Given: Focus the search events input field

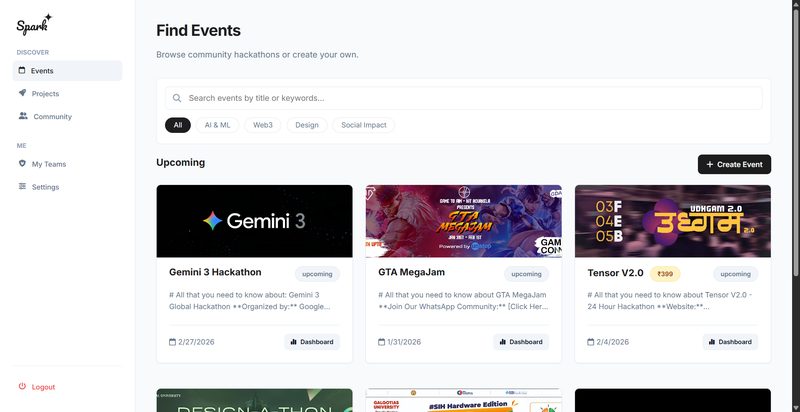Looking at the screenshot, I should coord(470,98).
